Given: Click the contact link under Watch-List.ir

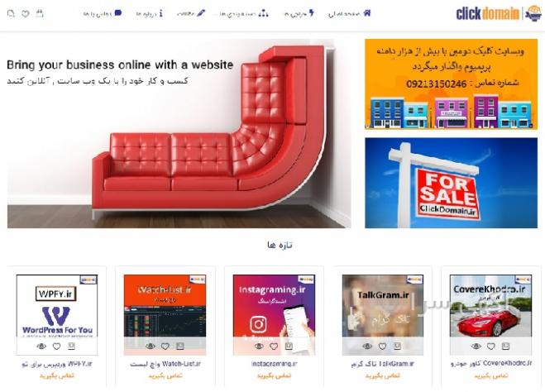Looking at the screenshot, I should [x=165, y=375].
